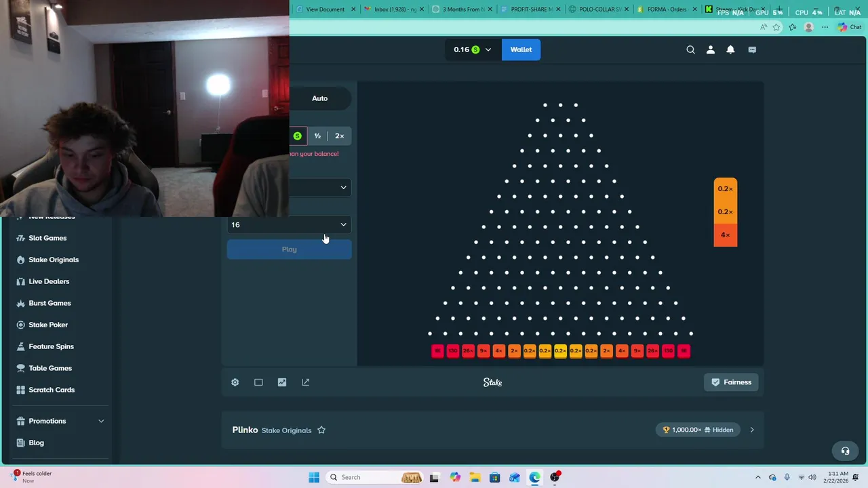
Task: Open the volume control in system tray
Action: [812, 477]
